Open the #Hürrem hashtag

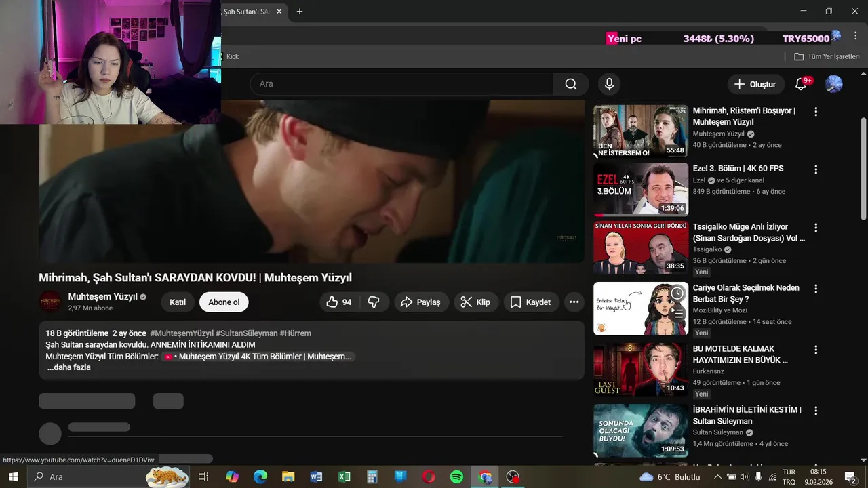[x=295, y=333]
